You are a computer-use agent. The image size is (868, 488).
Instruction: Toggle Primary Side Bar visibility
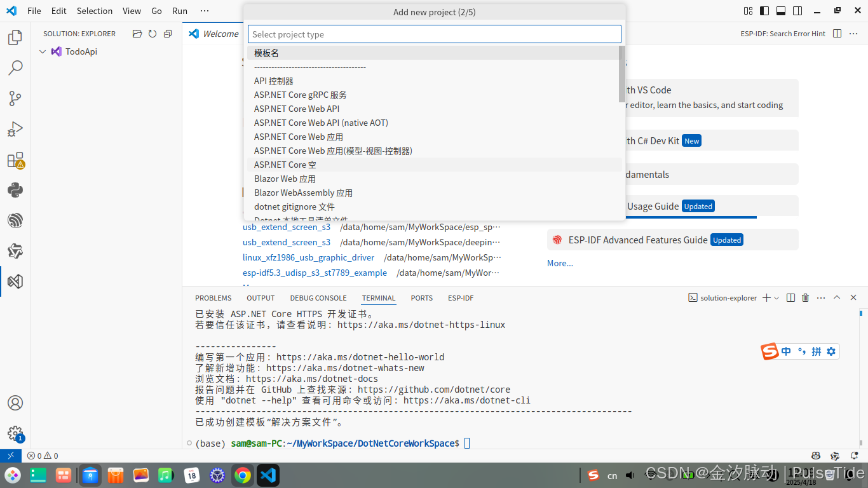(x=764, y=11)
